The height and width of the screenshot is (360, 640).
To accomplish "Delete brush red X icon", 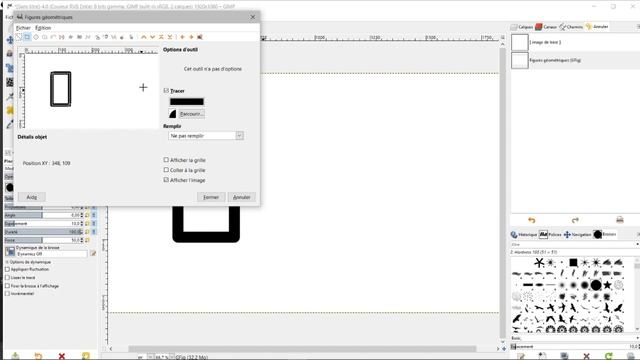I will [x=587, y=356].
